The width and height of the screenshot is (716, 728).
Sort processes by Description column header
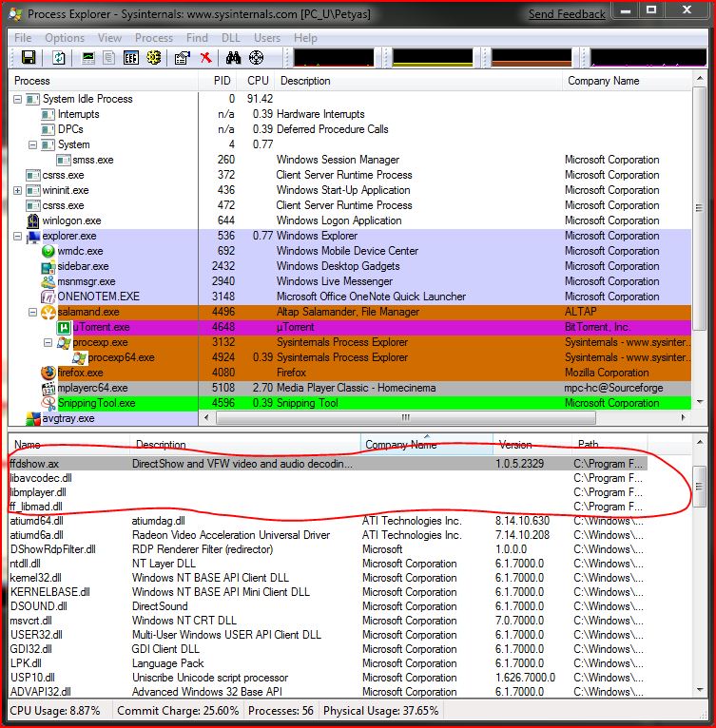[x=418, y=81]
